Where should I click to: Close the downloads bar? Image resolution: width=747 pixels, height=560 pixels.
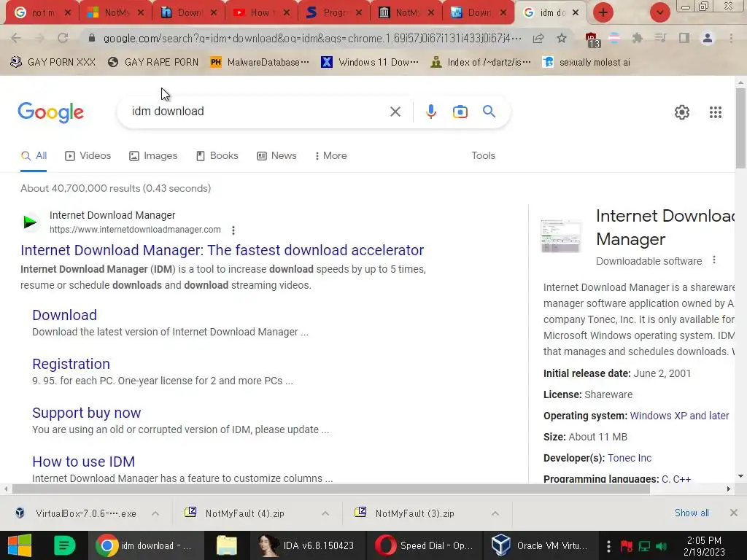tap(734, 513)
